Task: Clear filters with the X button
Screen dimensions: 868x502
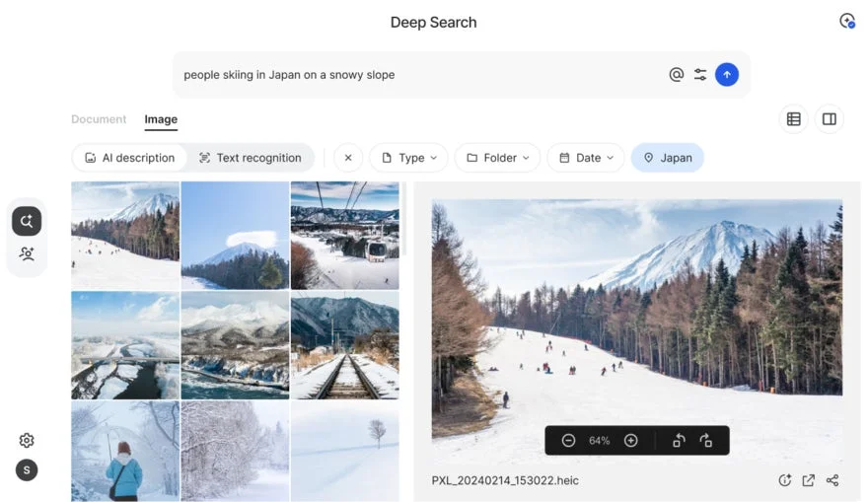Action: coord(348,158)
